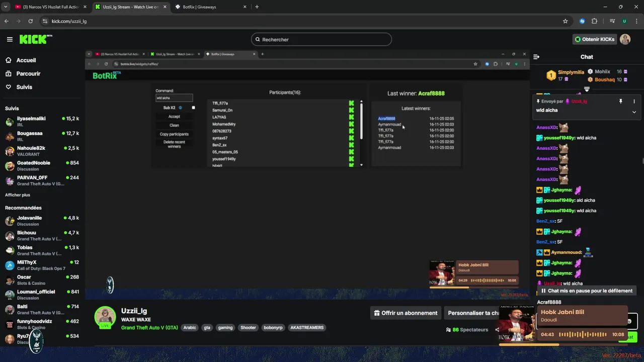
Task: Open the tab search chevron at top left
Action: point(6,7)
